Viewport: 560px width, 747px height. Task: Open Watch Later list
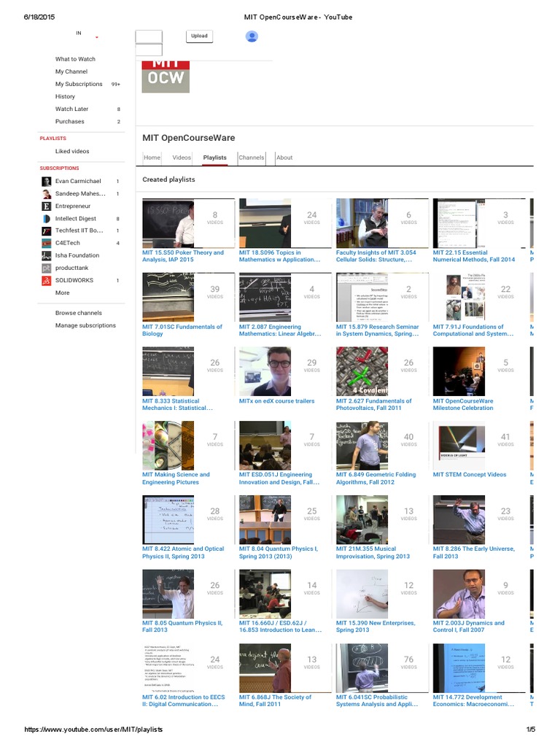point(71,109)
